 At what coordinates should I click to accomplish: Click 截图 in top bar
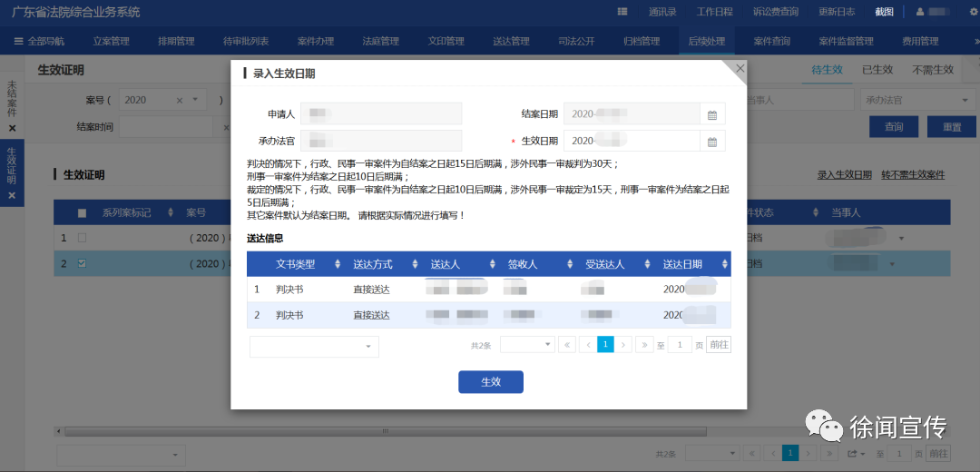tap(885, 12)
